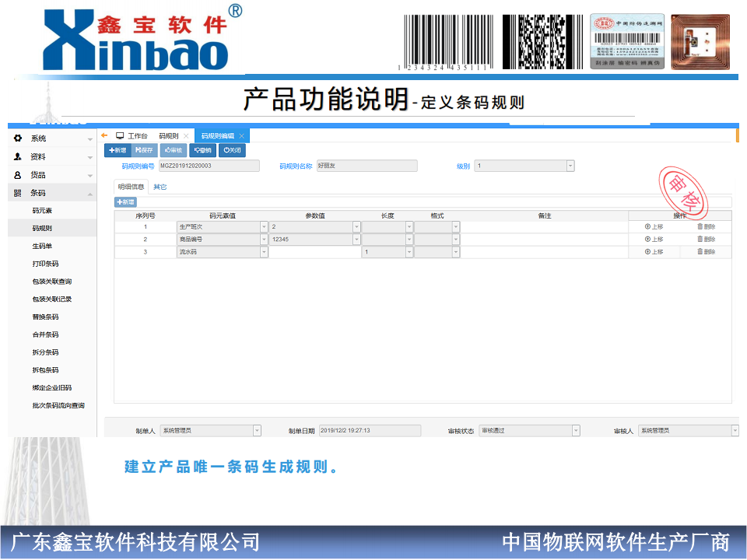Screen dimensions: 747x560
Task: Click the 码规则编号 input field
Action: click(x=209, y=166)
